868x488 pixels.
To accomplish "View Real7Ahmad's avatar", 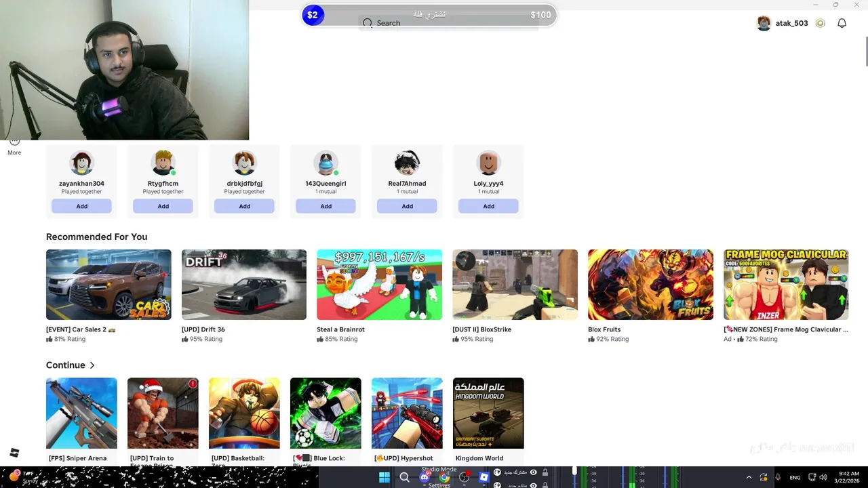I will tap(407, 163).
